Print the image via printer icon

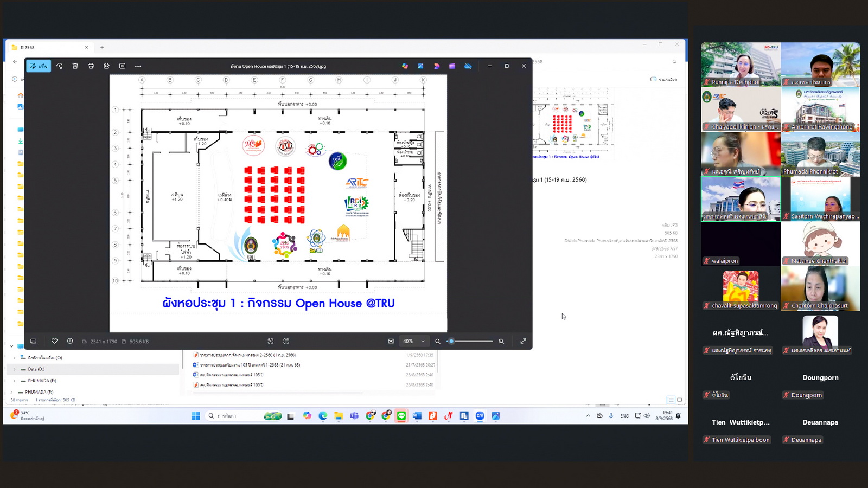pos(91,66)
